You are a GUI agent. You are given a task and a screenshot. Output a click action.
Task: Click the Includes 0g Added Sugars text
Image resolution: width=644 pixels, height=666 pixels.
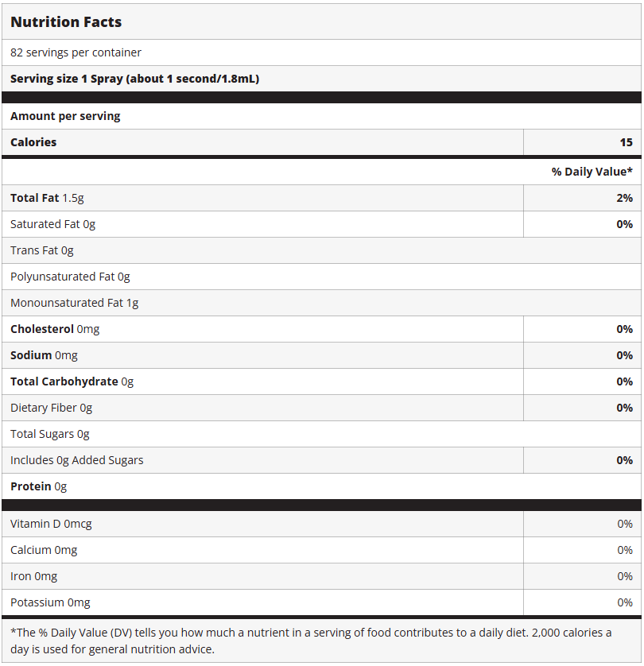76,460
